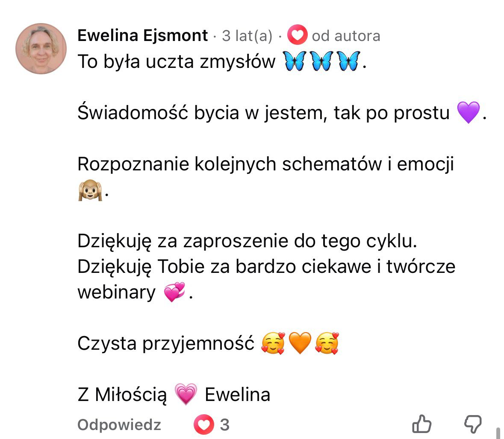Click the "od autora" label
The width and height of the screenshot is (504, 439).
[x=346, y=36]
